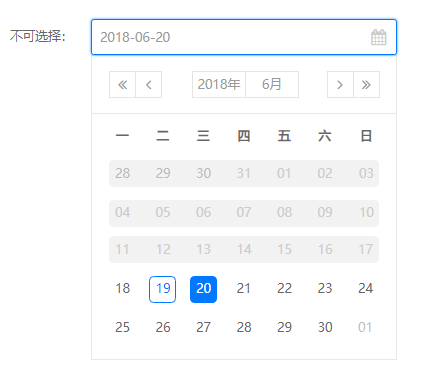Click disabled date 28 in first row
This screenshot has width=422, height=376.
(x=122, y=173)
